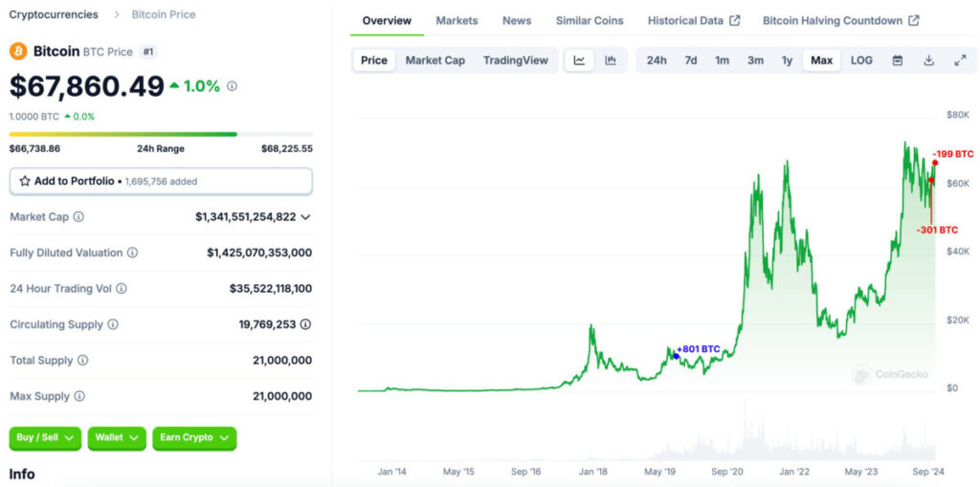Open the Buy / Sell dropdown
The height and width of the screenshot is (487, 980).
coord(45,438)
